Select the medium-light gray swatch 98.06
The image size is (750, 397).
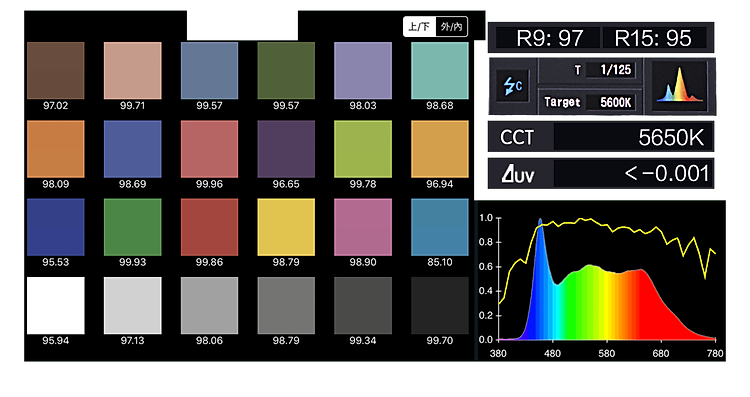(210, 306)
